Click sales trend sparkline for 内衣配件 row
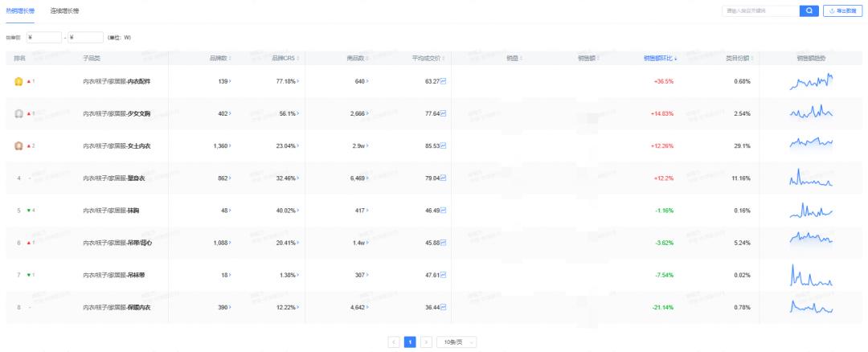The width and height of the screenshot is (868, 352). (811, 81)
